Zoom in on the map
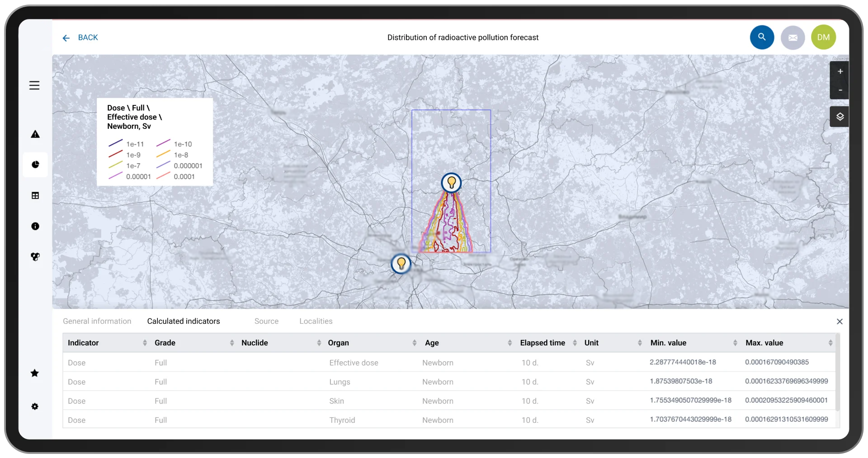Image resolution: width=868 pixels, height=458 pixels. [840, 71]
